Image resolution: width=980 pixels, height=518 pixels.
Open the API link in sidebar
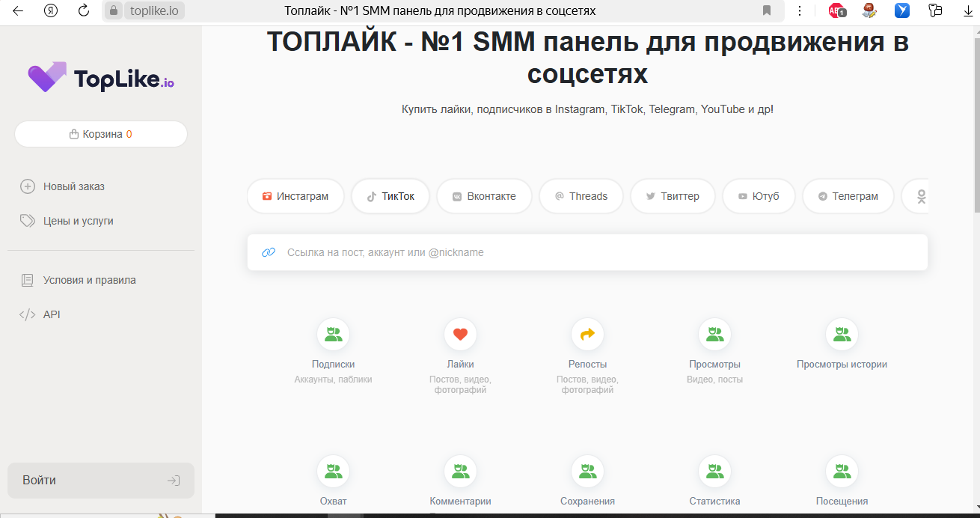click(52, 314)
